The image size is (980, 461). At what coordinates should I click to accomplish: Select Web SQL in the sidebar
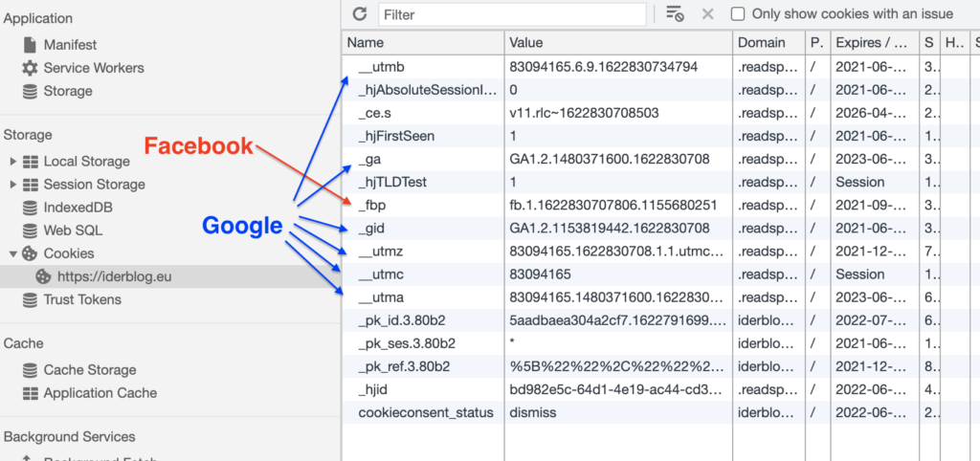73,230
